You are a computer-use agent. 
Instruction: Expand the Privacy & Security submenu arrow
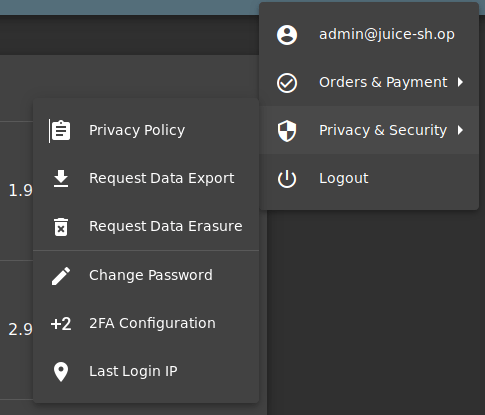coord(460,130)
